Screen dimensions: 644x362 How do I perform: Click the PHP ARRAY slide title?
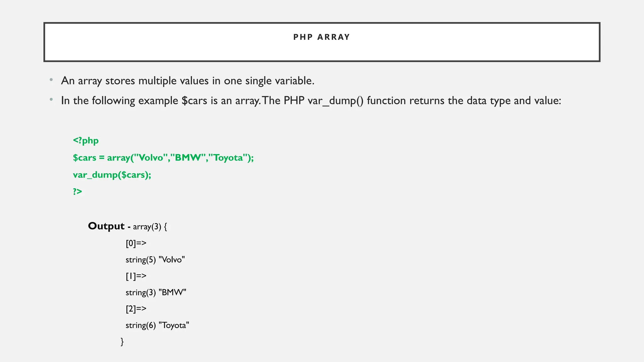coord(321,37)
